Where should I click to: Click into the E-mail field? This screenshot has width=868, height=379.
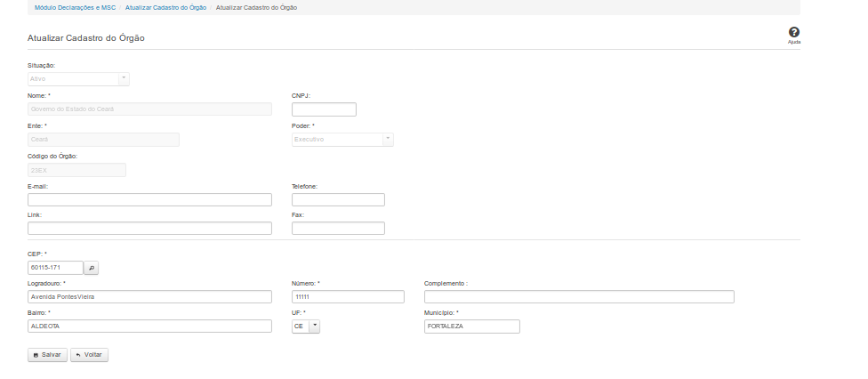(x=149, y=200)
